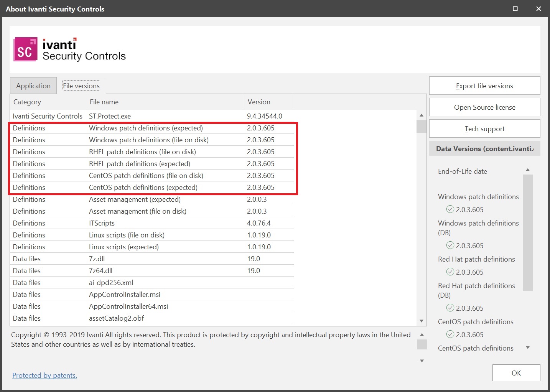Click the Export file versions button
Screen dimensions: 550x392
tap(484, 86)
